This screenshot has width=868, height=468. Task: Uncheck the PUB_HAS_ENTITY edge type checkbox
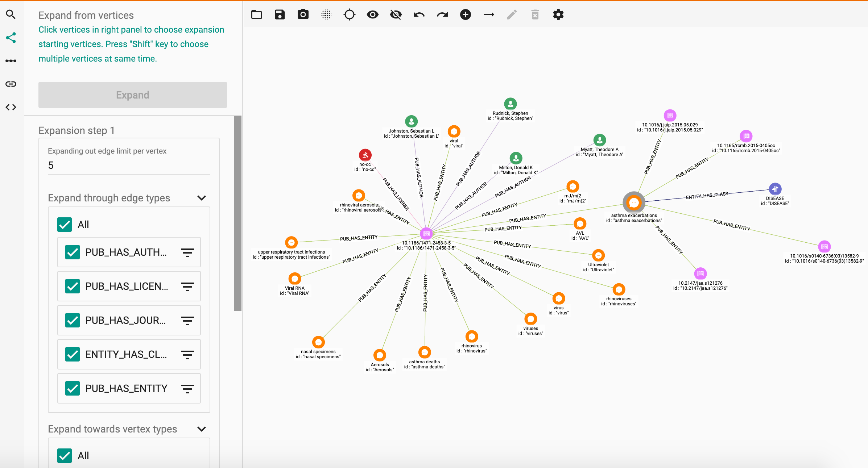coord(73,388)
